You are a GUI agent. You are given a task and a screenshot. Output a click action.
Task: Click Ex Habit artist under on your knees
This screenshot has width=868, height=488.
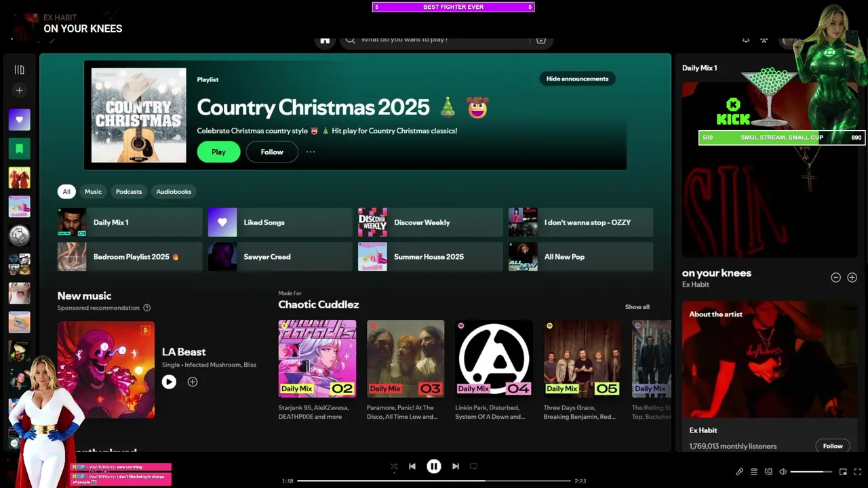point(696,285)
